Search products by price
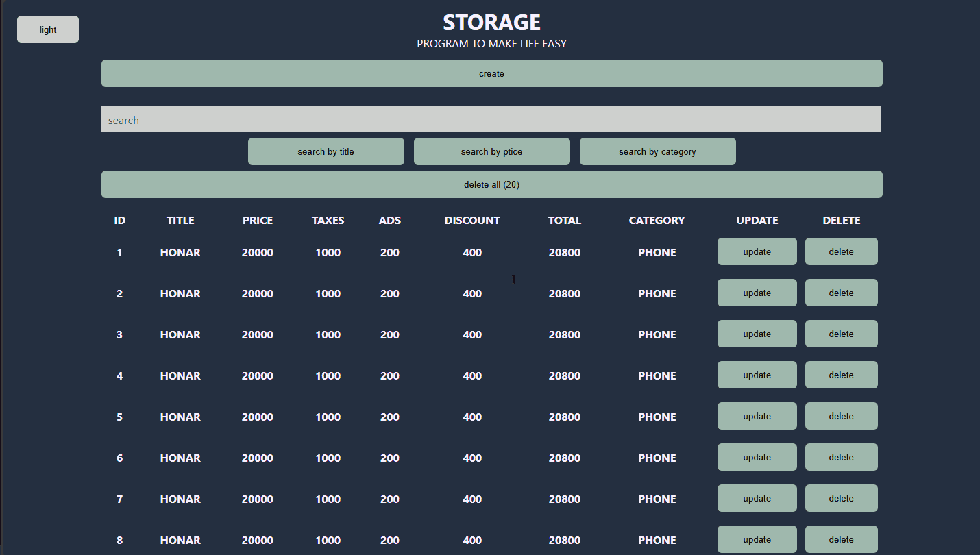Viewport: 980px width, 555px height. point(491,151)
